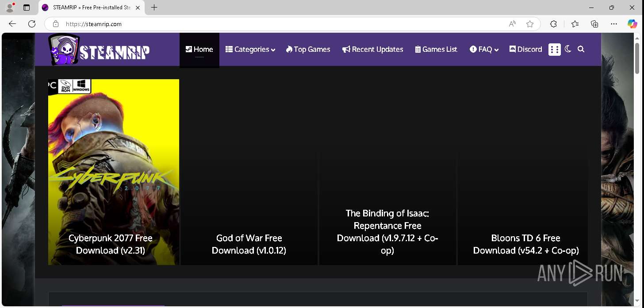Go to Recent Updates
Viewport: 644px width, 308px height.
click(373, 50)
